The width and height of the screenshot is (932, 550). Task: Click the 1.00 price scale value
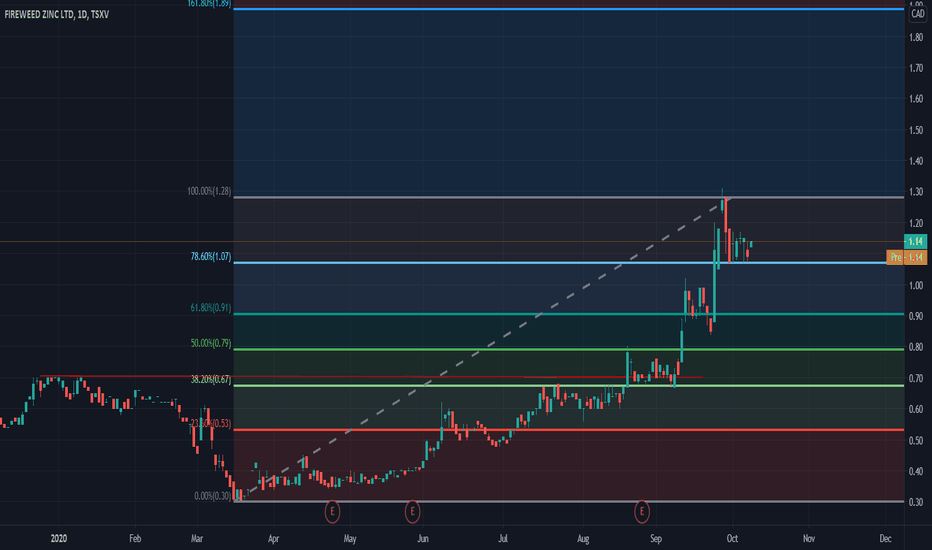click(916, 285)
